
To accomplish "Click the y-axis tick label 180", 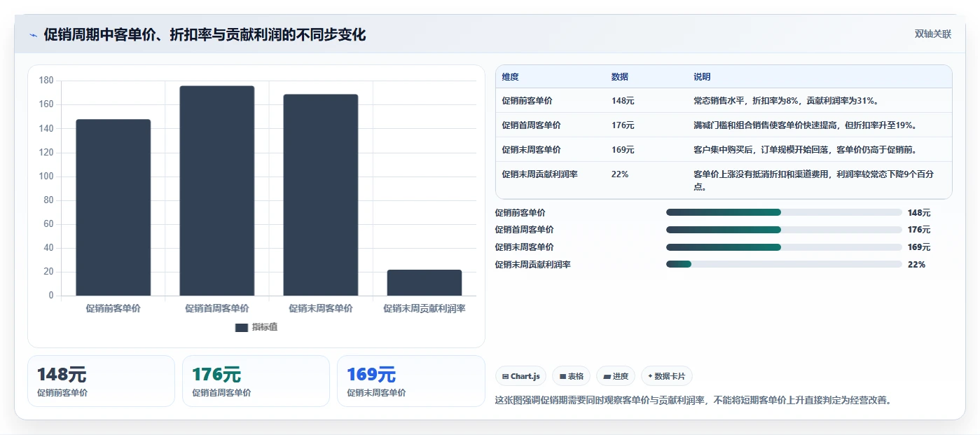I will 46,81.
